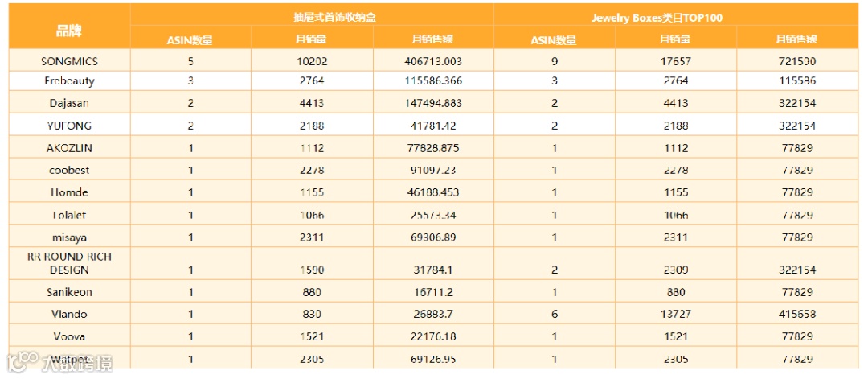Click YUFONG TOP100 monthly sales 2188

[x=674, y=126]
